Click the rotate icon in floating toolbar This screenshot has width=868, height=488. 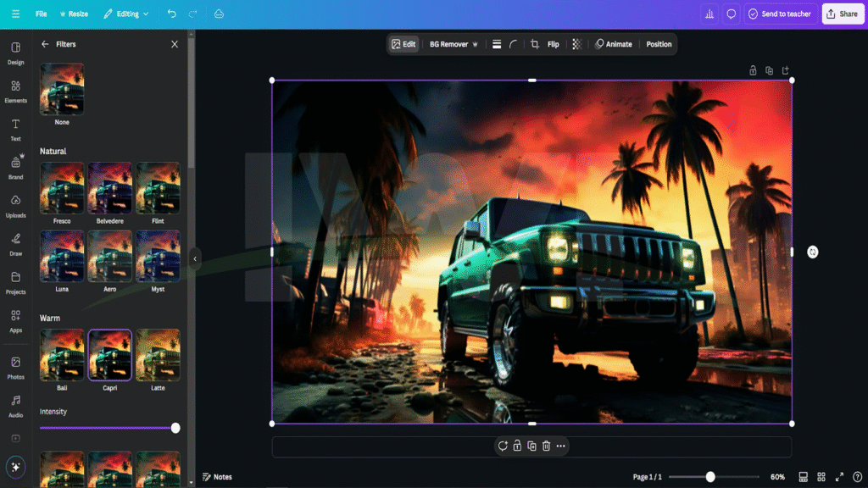coord(502,446)
